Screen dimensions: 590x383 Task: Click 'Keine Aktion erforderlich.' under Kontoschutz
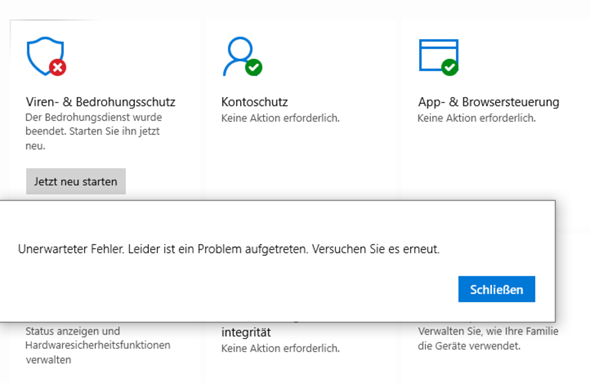[x=280, y=118]
